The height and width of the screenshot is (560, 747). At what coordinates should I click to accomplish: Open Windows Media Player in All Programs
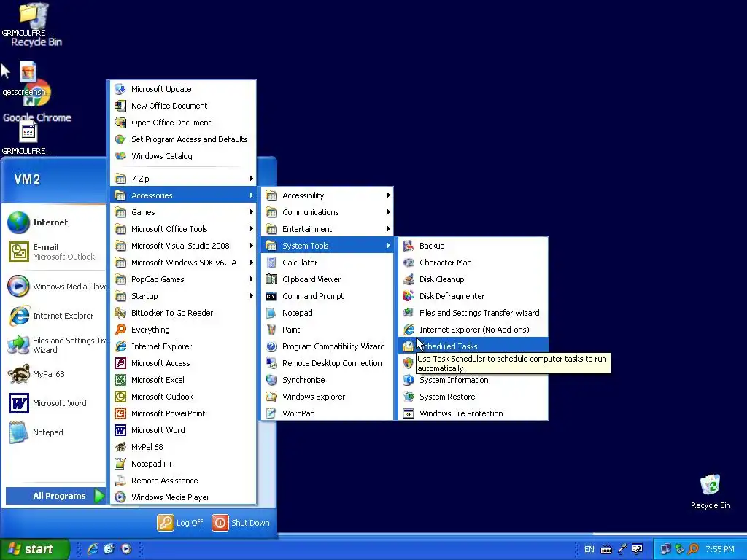[x=183, y=497]
